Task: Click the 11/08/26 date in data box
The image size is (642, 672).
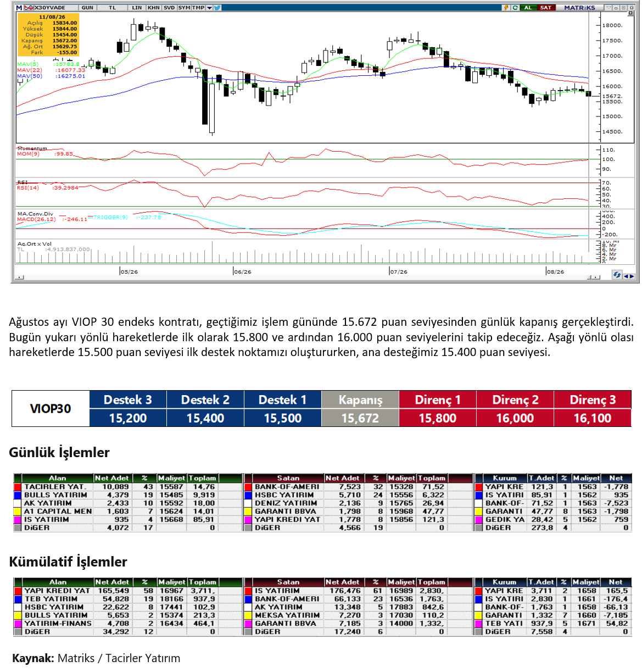Action: (52, 17)
